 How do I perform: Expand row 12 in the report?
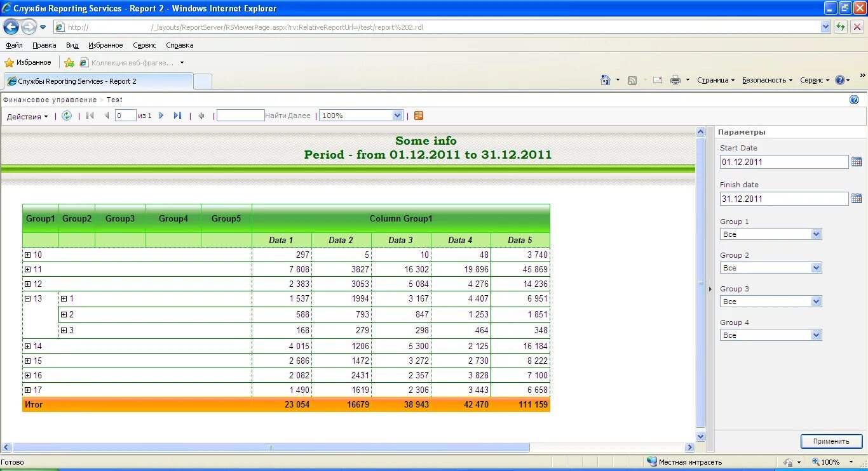point(27,284)
